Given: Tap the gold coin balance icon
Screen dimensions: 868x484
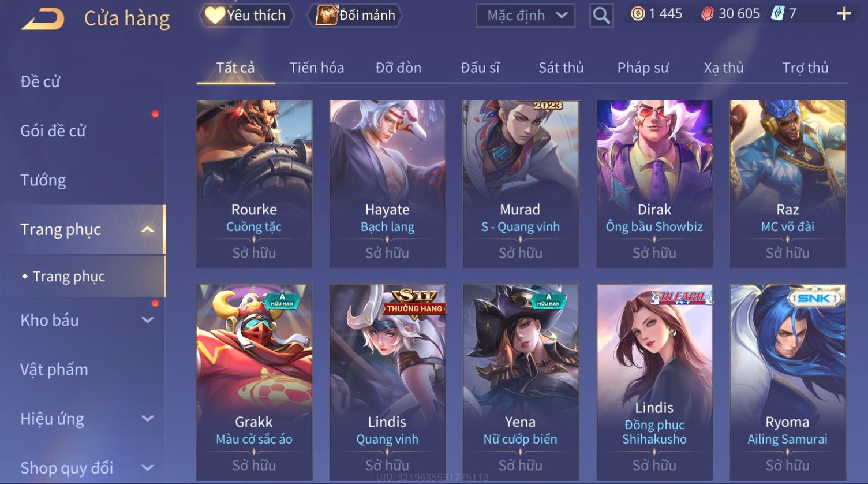Looking at the screenshot, I should click(x=637, y=14).
